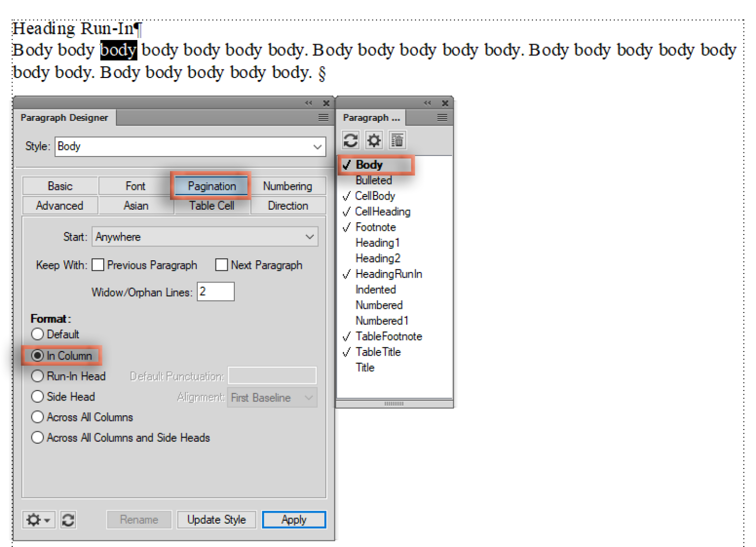The image size is (756, 547).
Task: Click the 'Heading Run-In' text in the document
Action: click(x=73, y=28)
